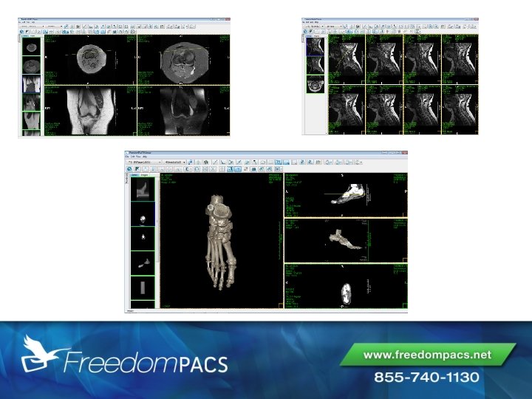Select the first thumbnail in foot viewer series list
The image size is (532, 399).
point(143,189)
